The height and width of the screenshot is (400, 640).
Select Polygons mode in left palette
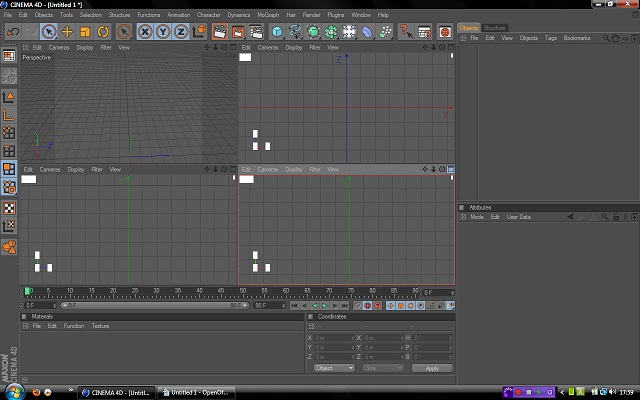9,169
